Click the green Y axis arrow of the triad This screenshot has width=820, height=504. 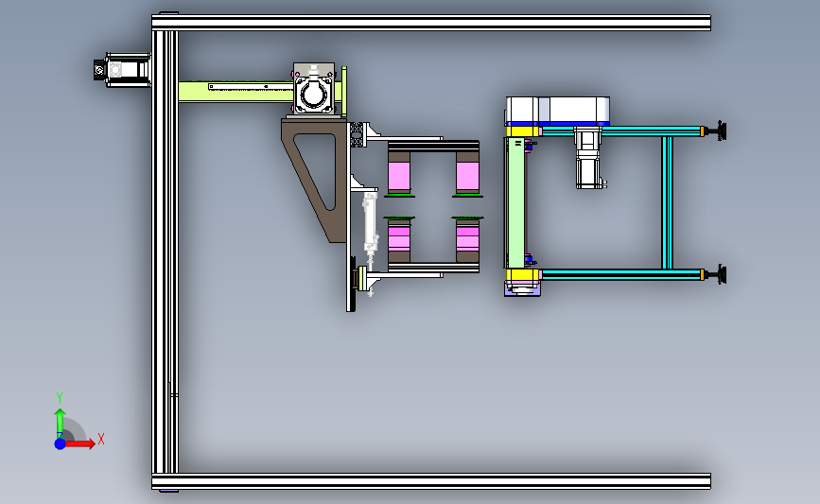(60, 423)
